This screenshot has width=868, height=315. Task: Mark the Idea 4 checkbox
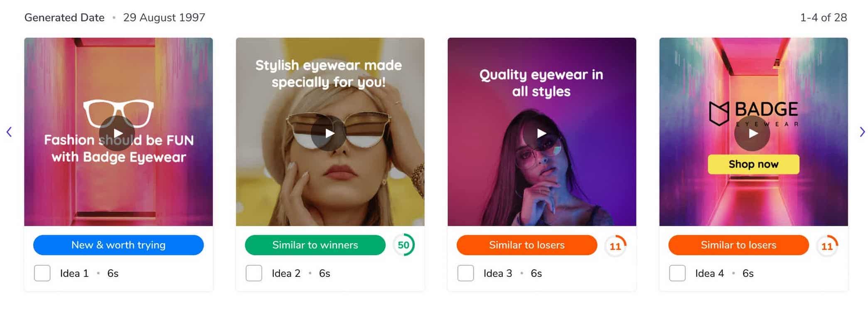[x=677, y=273]
